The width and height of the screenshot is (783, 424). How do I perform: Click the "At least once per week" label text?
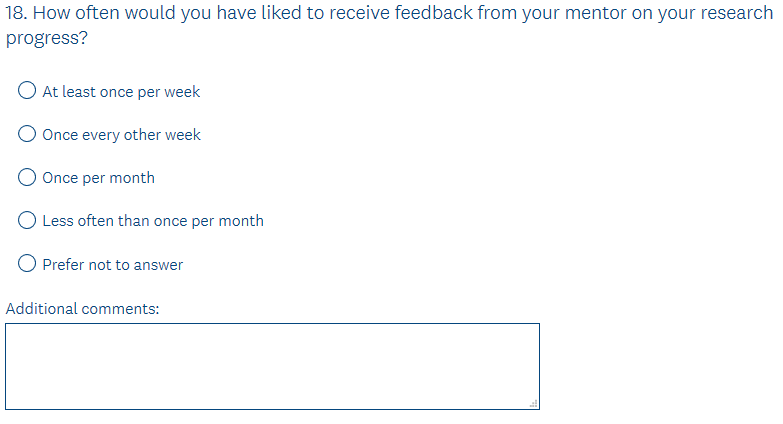coord(121,92)
